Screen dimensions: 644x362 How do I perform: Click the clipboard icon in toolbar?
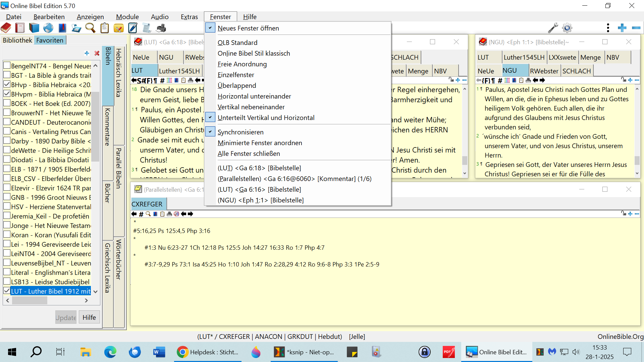pos(105,28)
